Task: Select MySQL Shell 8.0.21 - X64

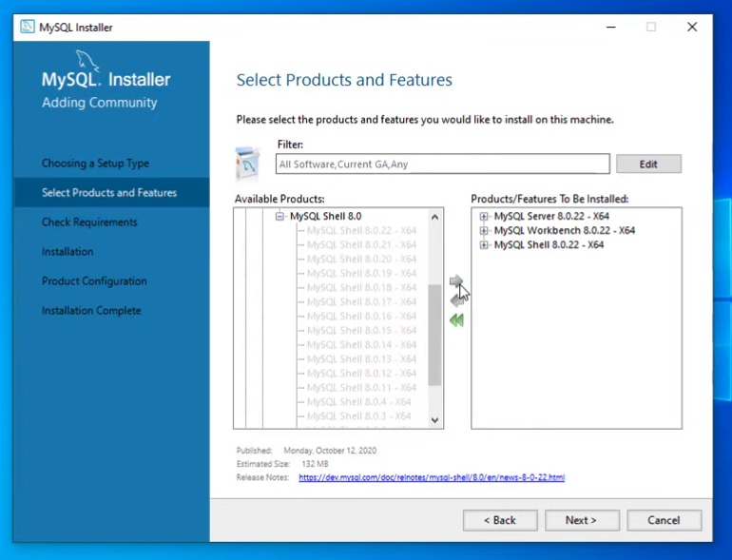Action: 361,244
